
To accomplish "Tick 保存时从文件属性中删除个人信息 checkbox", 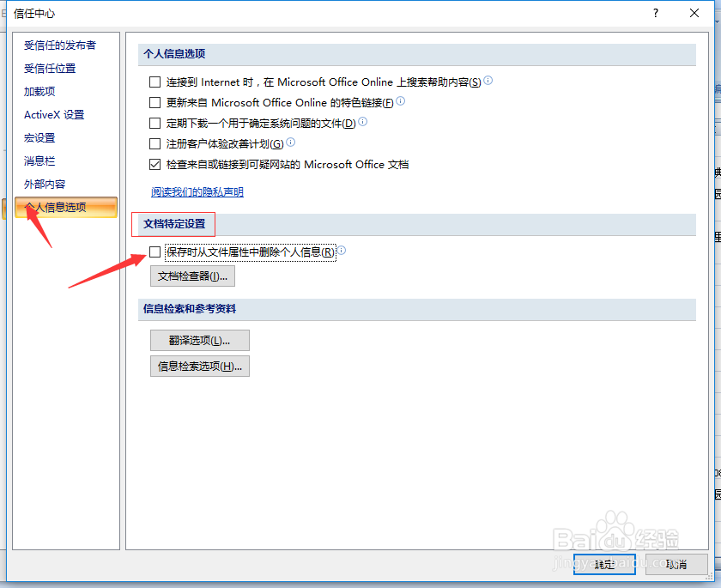I will click(155, 252).
